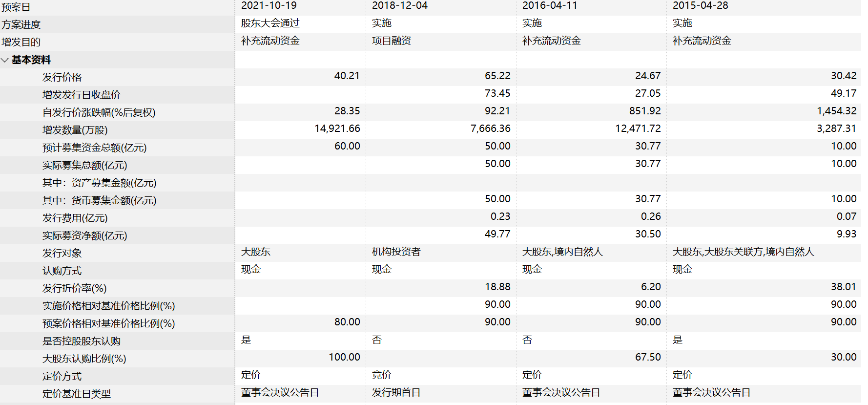This screenshot has height=405, width=868.
Task: Click 其中：货币募集金额(亿元) row label
Action: pyautogui.click(x=100, y=200)
